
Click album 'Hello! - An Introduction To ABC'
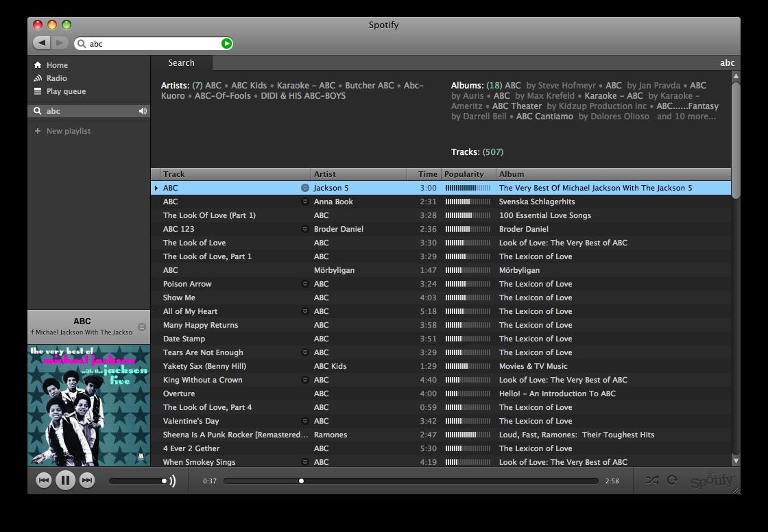coord(557,394)
